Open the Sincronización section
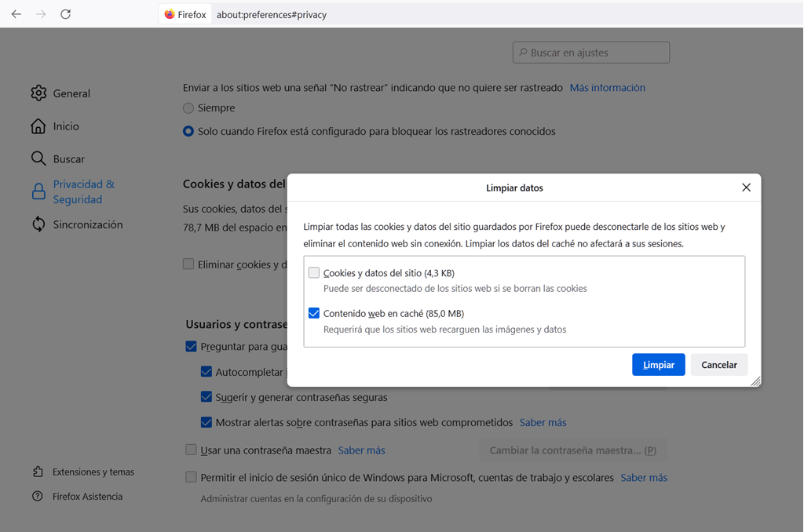Image resolution: width=804 pixels, height=532 pixels. [88, 224]
